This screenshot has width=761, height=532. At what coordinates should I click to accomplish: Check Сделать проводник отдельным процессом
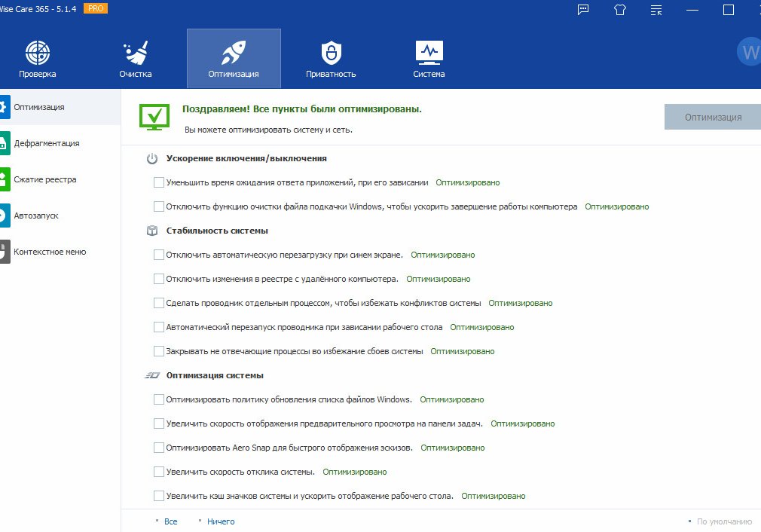159,303
